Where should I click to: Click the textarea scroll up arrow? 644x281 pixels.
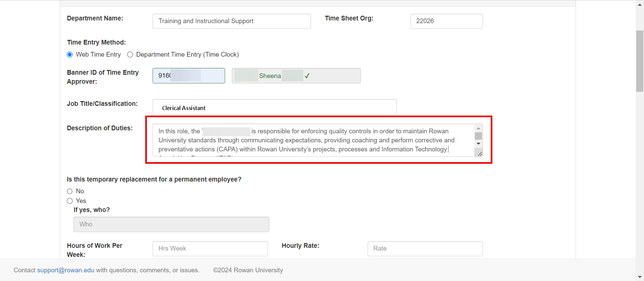point(478,128)
